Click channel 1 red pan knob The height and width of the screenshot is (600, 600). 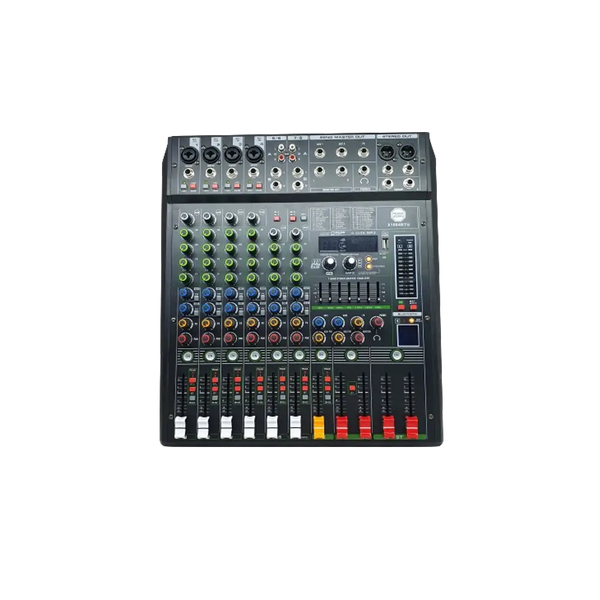[184, 338]
